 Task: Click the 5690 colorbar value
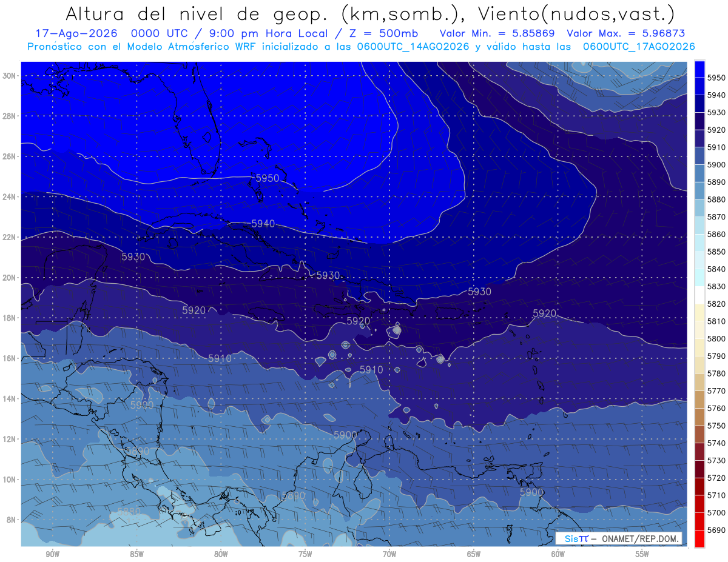716,530
